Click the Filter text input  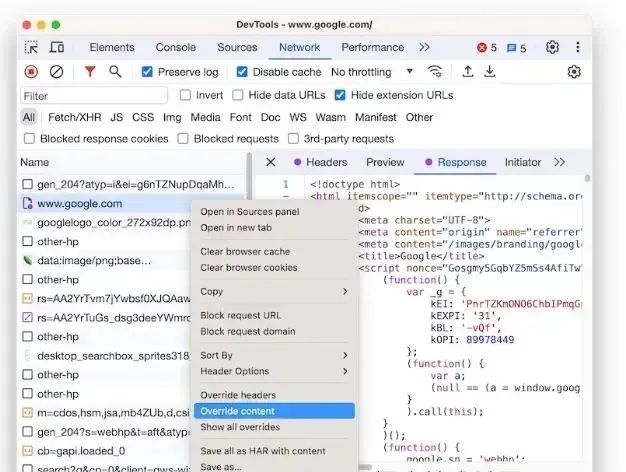[94, 96]
